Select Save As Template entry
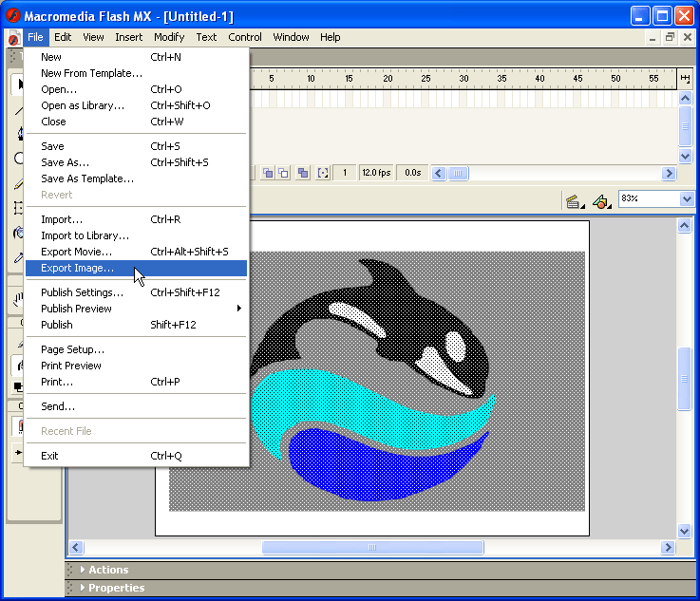Viewport: 700px width, 601px height. [136, 178]
